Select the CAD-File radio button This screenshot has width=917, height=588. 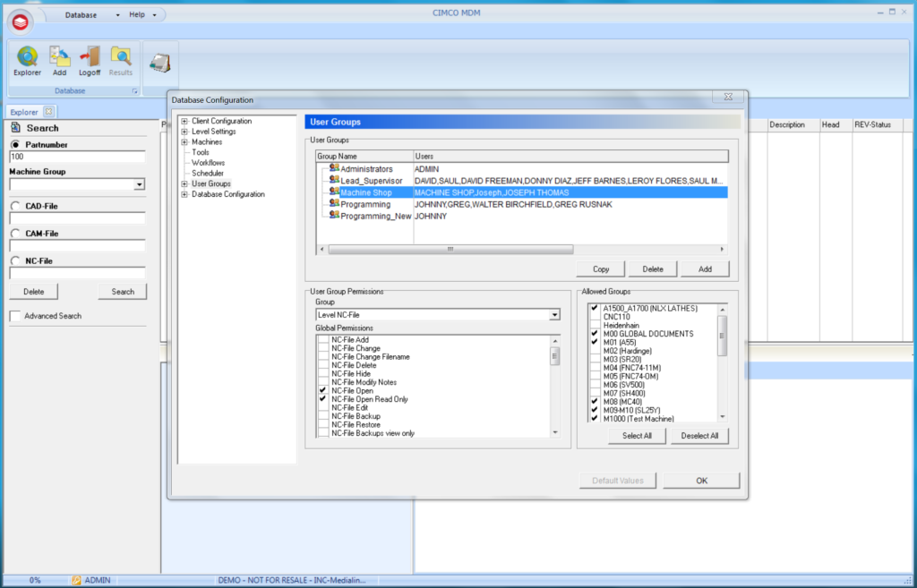point(15,206)
